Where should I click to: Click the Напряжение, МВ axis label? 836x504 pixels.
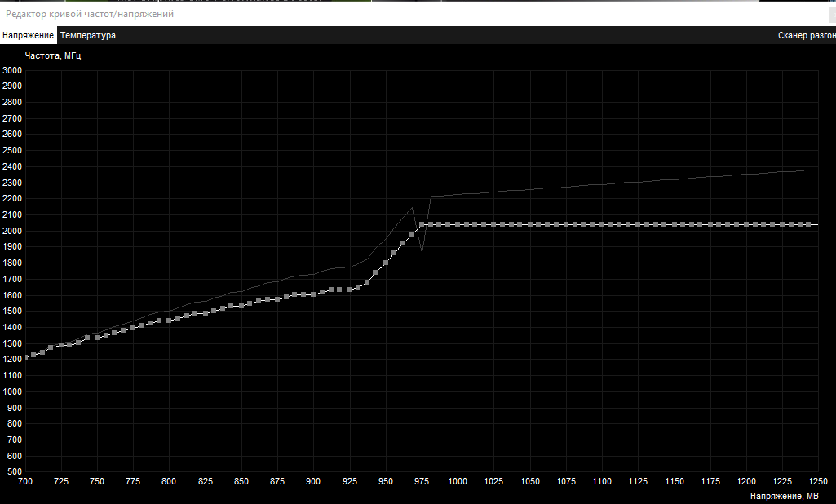(x=785, y=496)
